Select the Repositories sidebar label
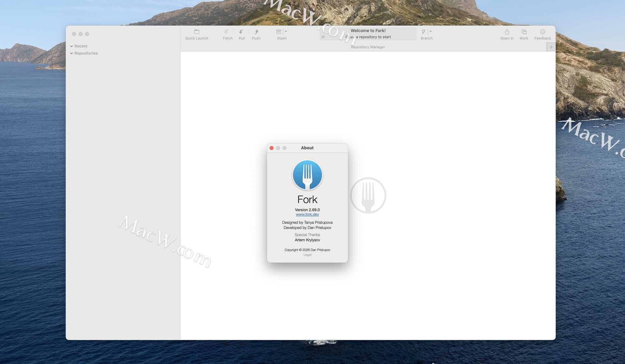625x364 pixels. pyautogui.click(x=86, y=53)
